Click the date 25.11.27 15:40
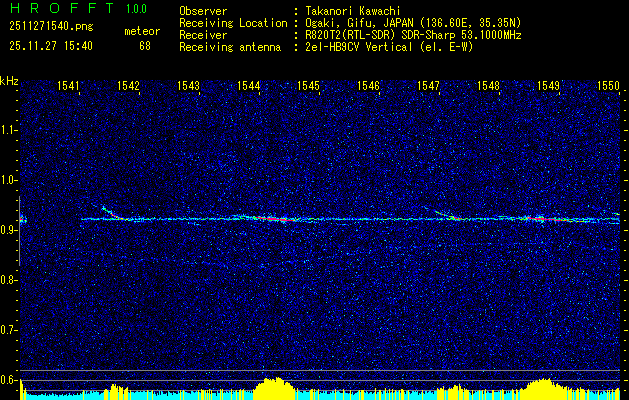Image resolution: width=629 pixels, height=400 pixels. [x=51, y=46]
